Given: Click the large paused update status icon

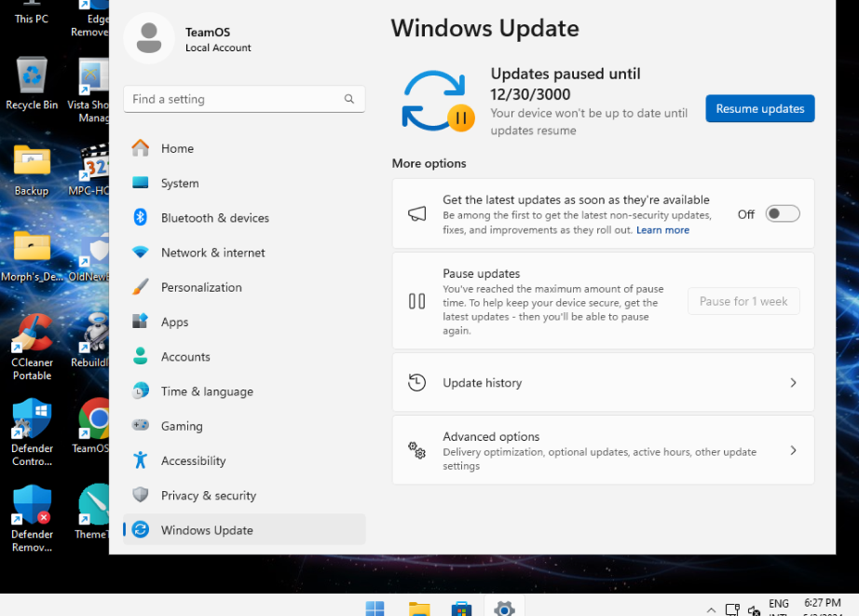Looking at the screenshot, I should [438, 102].
